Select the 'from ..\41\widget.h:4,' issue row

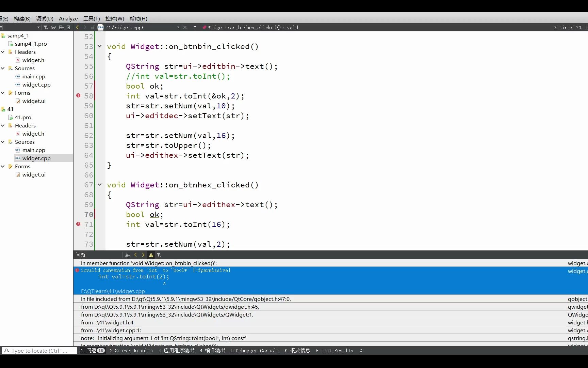(x=331, y=322)
